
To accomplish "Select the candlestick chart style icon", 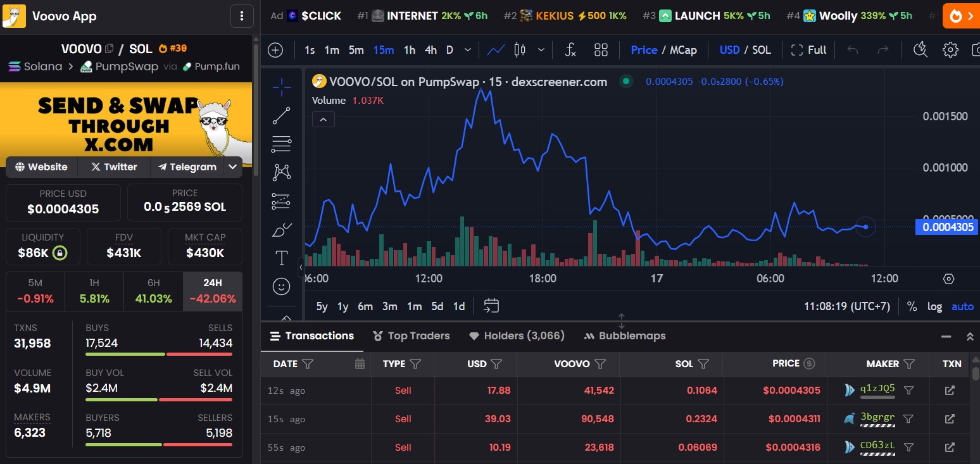I will coord(520,50).
